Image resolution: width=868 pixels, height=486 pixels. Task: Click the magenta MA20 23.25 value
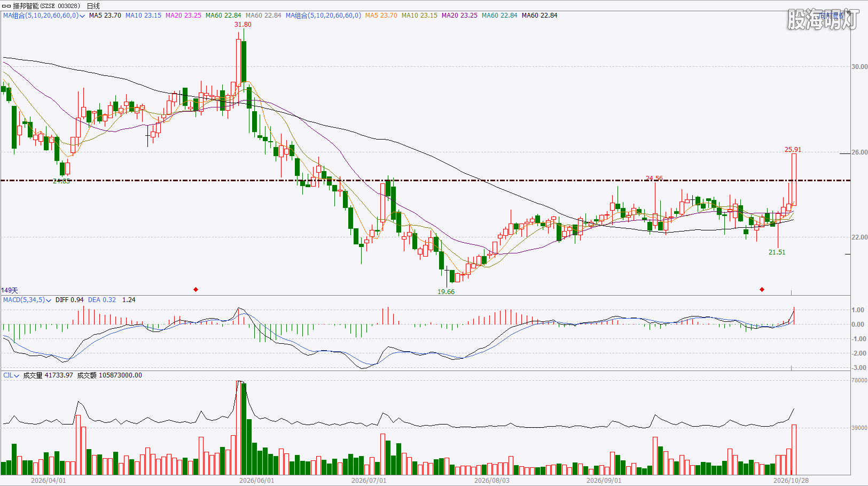pyautogui.click(x=183, y=16)
